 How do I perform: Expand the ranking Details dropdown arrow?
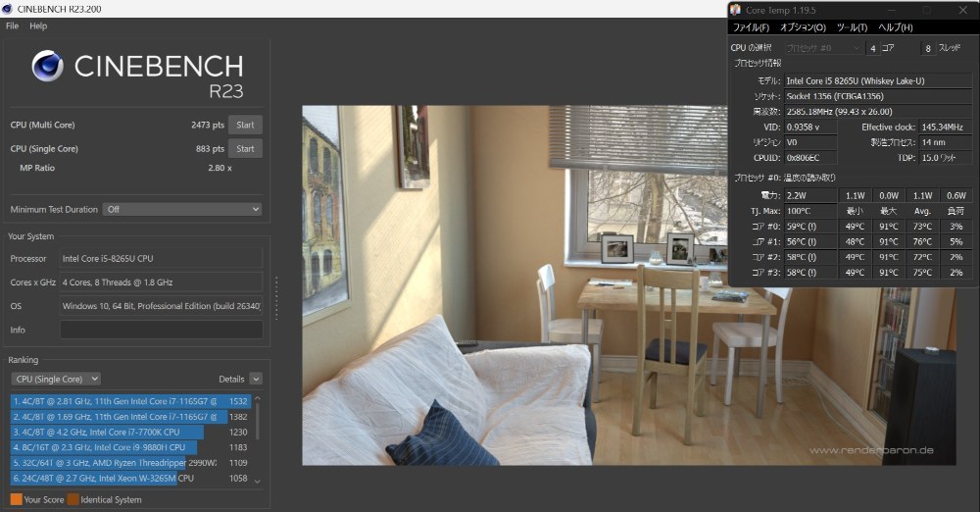(x=256, y=379)
